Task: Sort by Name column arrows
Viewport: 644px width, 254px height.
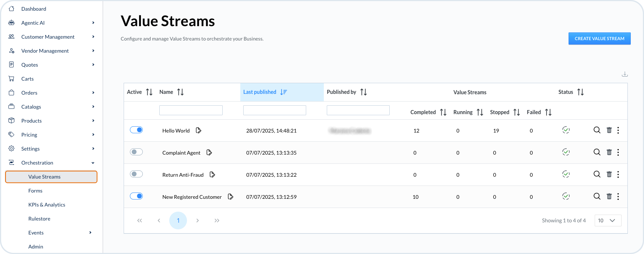Action: 180,92
